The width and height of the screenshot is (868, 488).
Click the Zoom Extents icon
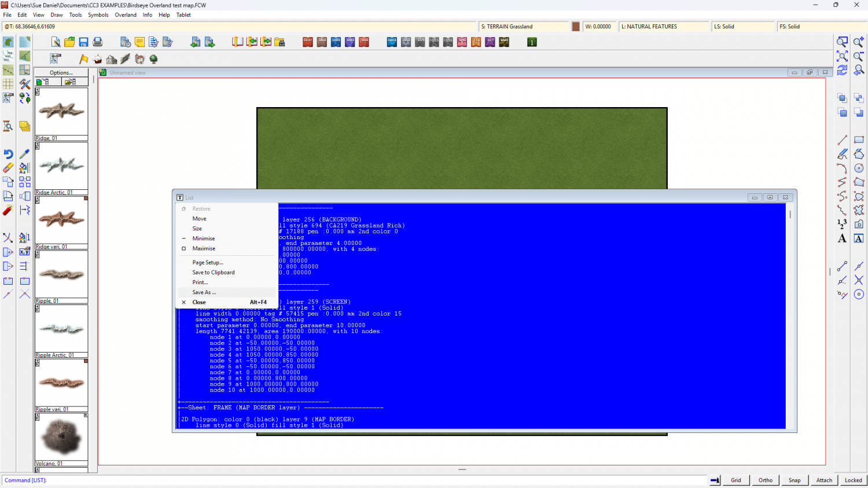pyautogui.click(x=843, y=56)
